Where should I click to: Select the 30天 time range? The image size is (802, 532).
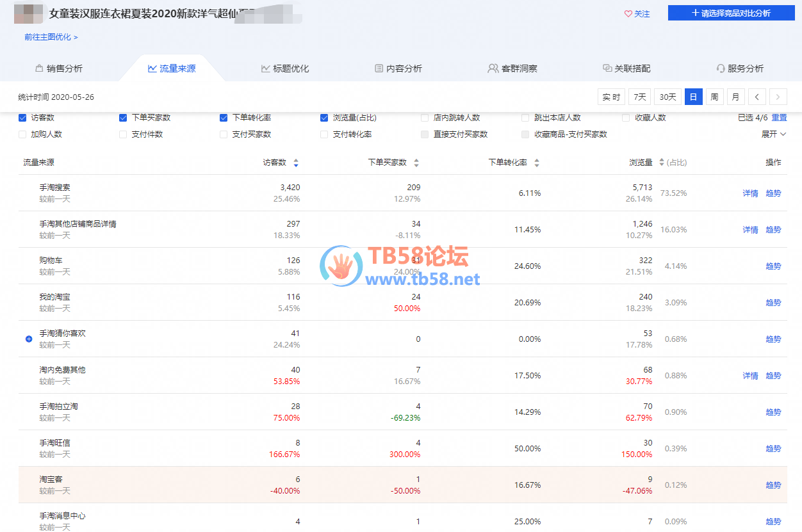[667, 97]
